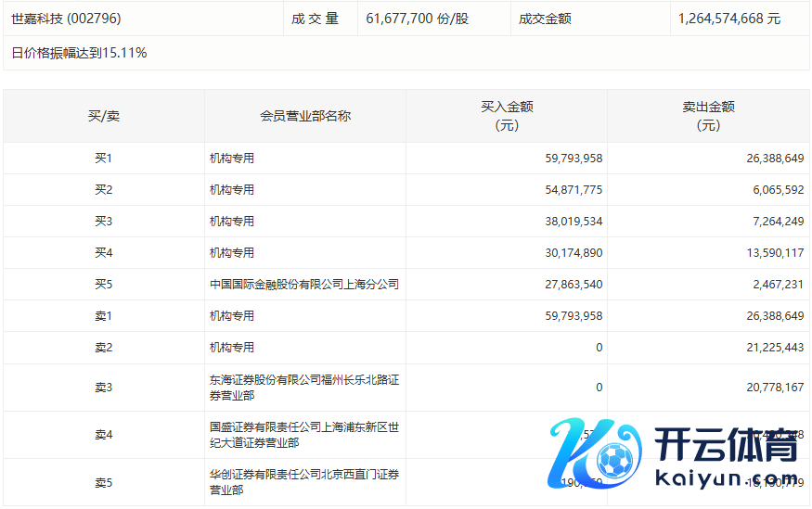Click the 卖出金额 (元) column header
The height and width of the screenshot is (509, 812).
pos(707,116)
